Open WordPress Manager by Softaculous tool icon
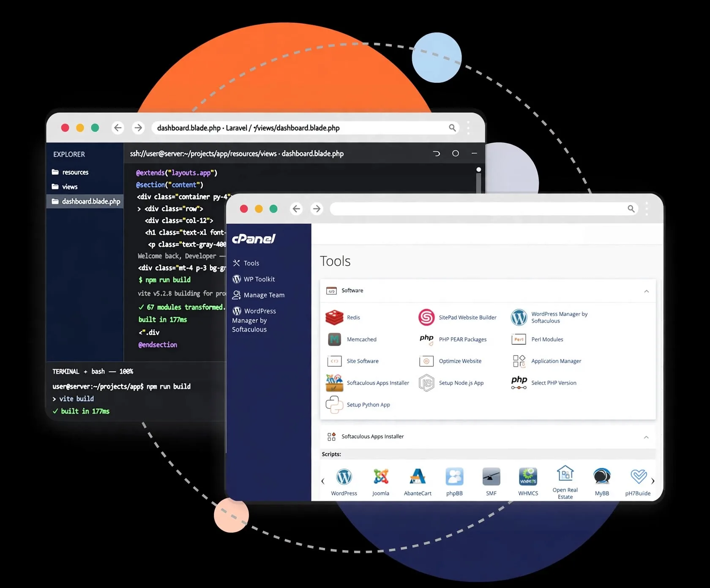Image resolution: width=710 pixels, height=588 pixels. coord(519,317)
